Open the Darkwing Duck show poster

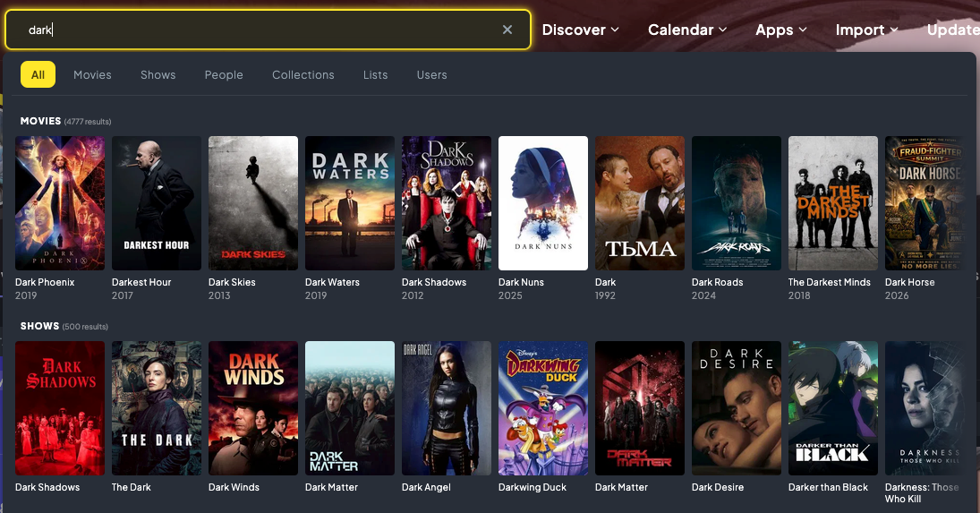pos(543,408)
